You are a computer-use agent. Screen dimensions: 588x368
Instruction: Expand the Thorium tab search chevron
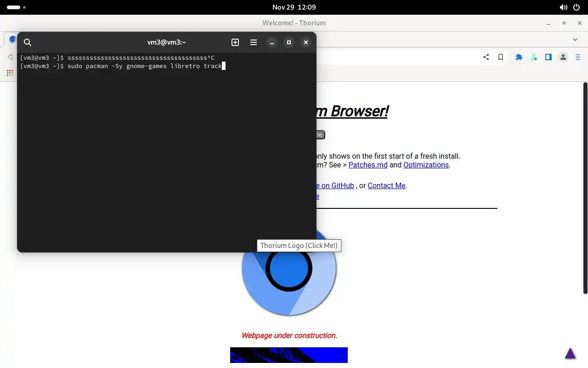click(575, 40)
